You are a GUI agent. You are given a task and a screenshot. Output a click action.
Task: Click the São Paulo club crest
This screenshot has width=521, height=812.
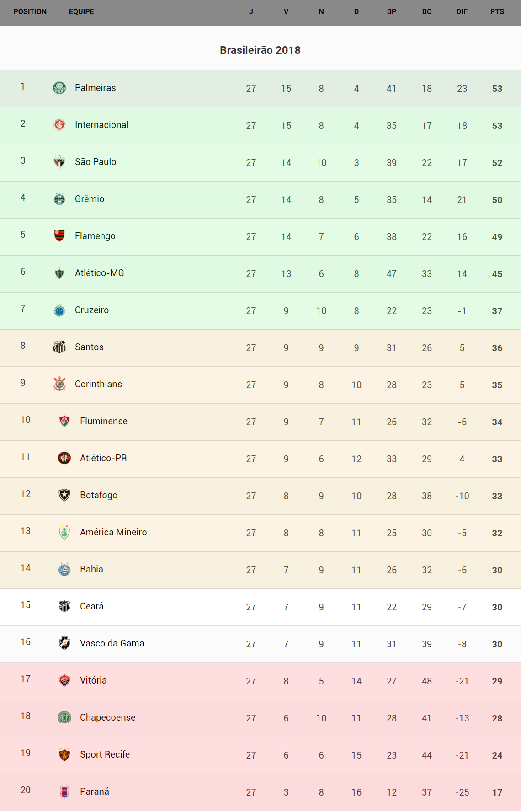pos(59,162)
